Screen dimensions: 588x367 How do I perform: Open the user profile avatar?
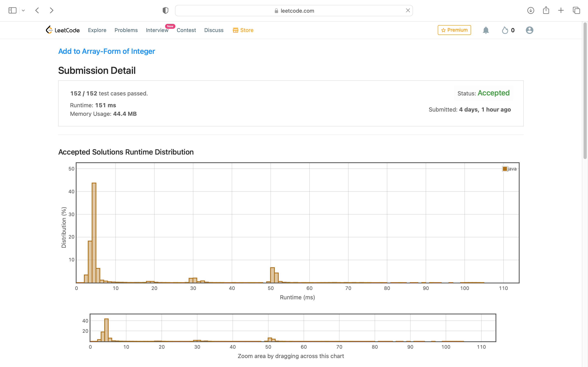(x=529, y=30)
